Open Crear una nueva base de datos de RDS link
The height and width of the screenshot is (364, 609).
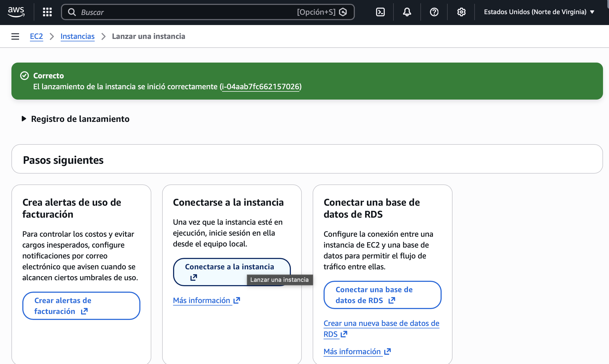381,323
